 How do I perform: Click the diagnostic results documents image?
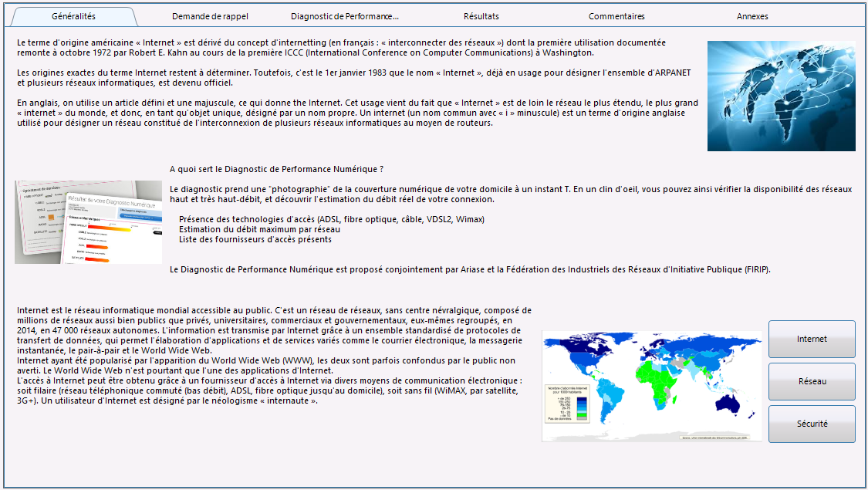[89, 222]
